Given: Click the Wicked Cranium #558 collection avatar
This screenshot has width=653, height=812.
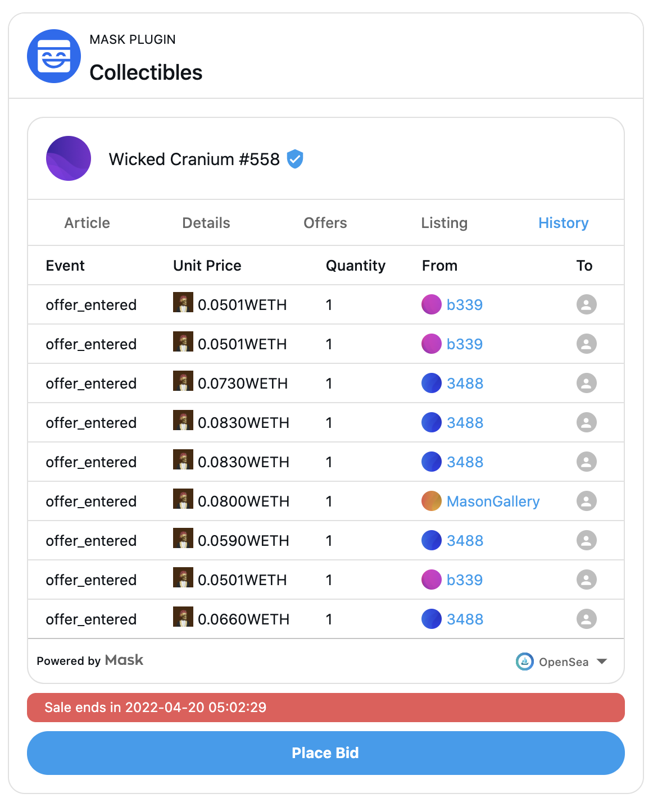Looking at the screenshot, I should 68,159.
